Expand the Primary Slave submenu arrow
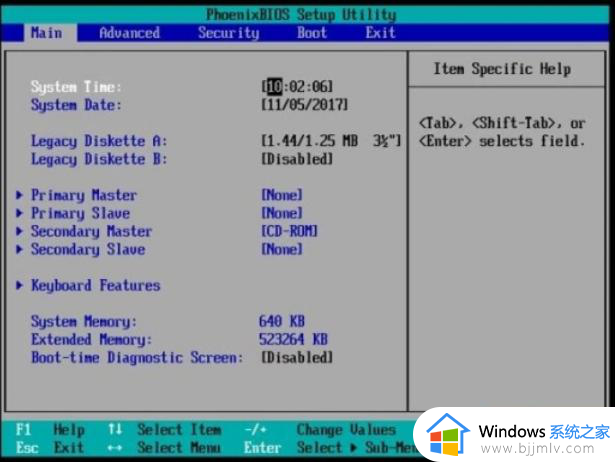 coord(19,213)
